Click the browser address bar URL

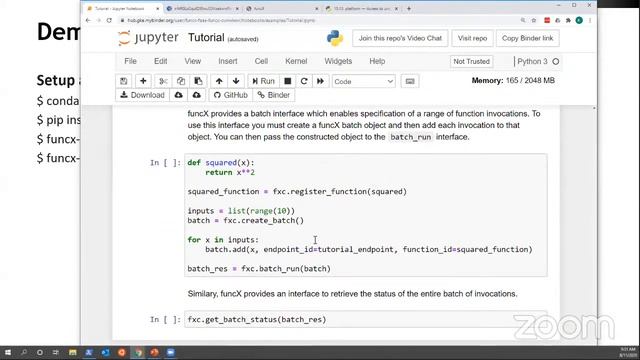pos(221,20)
